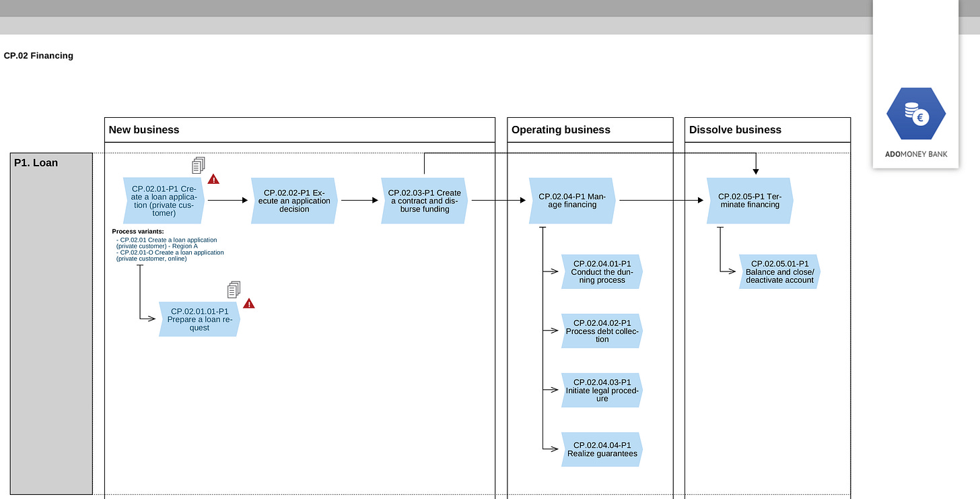This screenshot has width=980, height=499.
Task: Open CP.02.05.01-P1 Balance and close/deactivate account
Action: (x=780, y=272)
